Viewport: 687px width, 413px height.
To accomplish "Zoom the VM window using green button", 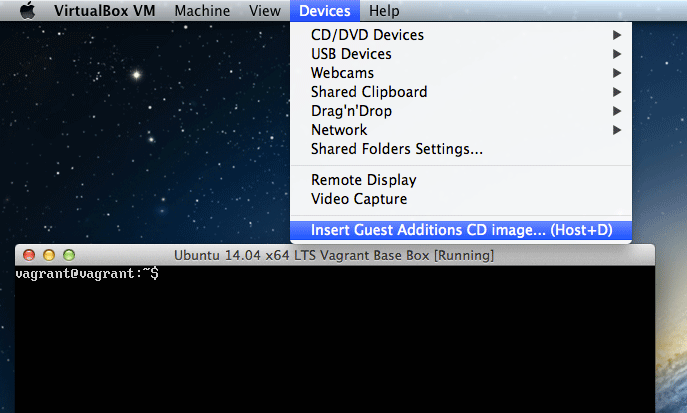I will [68, 255].
